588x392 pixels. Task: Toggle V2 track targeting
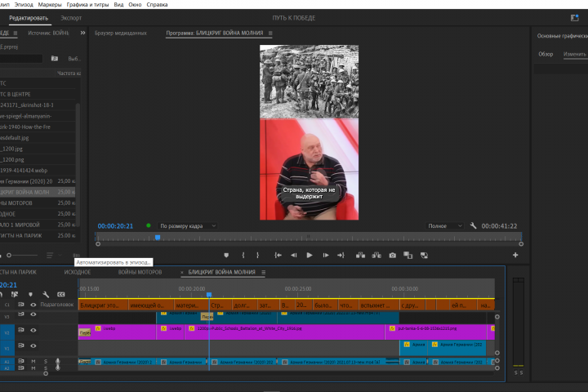7,332
